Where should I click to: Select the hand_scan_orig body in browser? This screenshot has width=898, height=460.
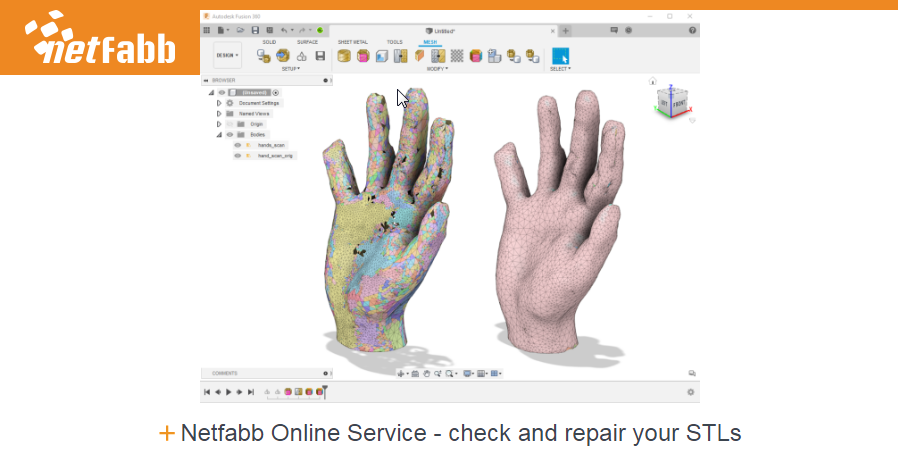[x=275, y=155]
